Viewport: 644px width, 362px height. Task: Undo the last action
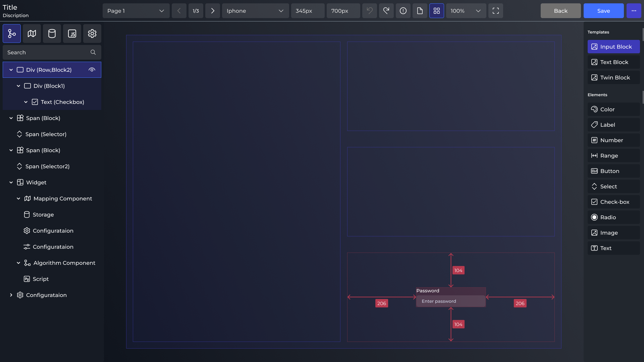click(x=370, y=11)
